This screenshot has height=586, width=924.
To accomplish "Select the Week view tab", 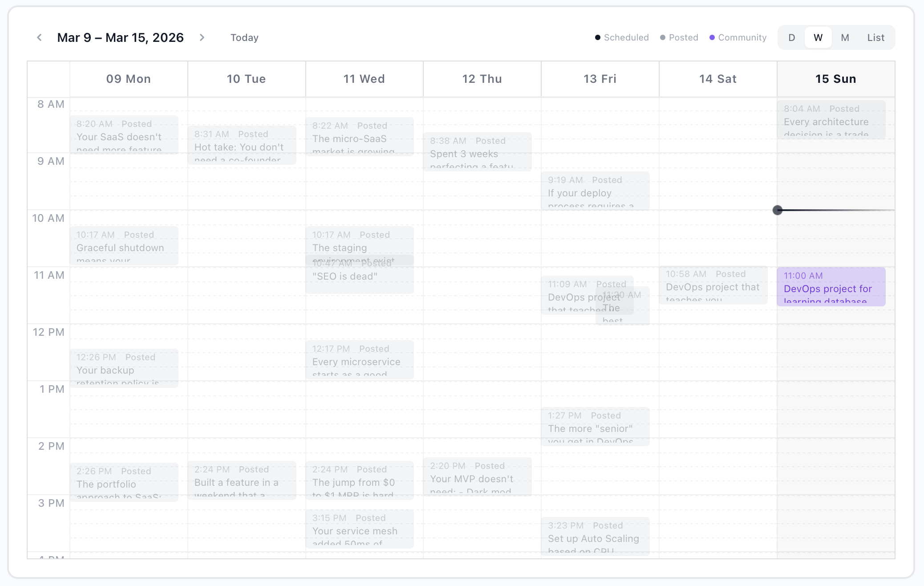I will coord(818,37).
